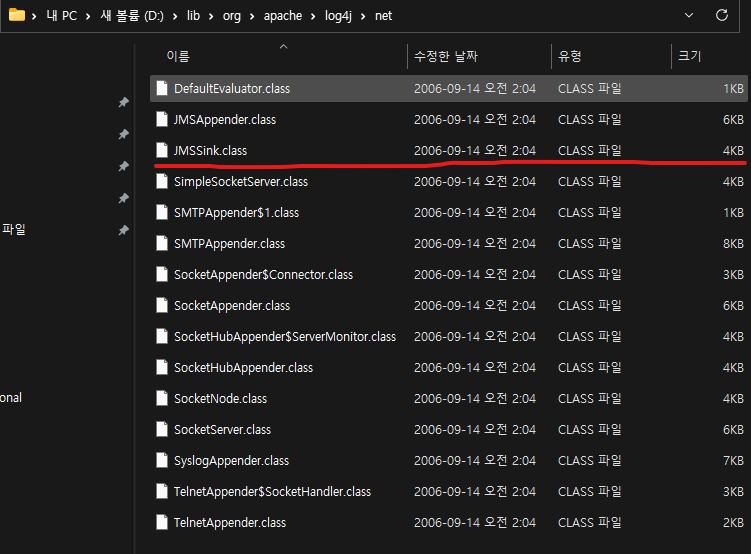This screenshot has height=554, width=751.
Task: Click the SocketHubAppender.class file name
Action: pos(243,368)
